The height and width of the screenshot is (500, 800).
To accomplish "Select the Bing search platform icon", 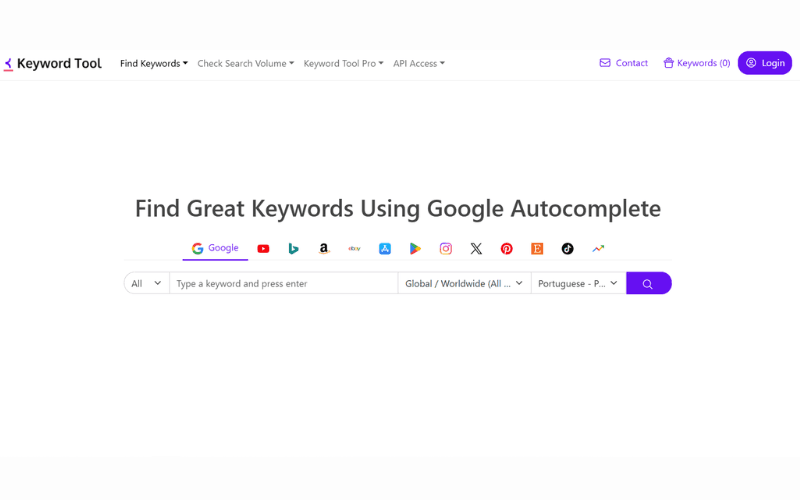I will pos(293,249).
